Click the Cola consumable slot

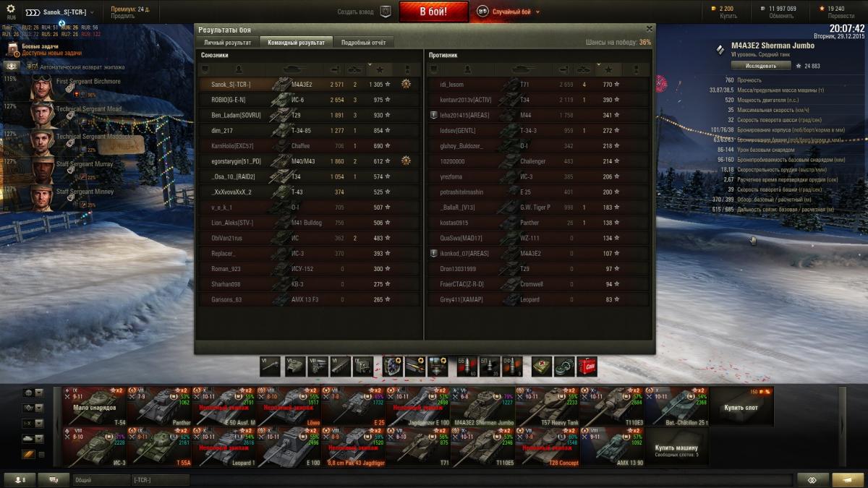pyautogui.click(x=587, y=367)
